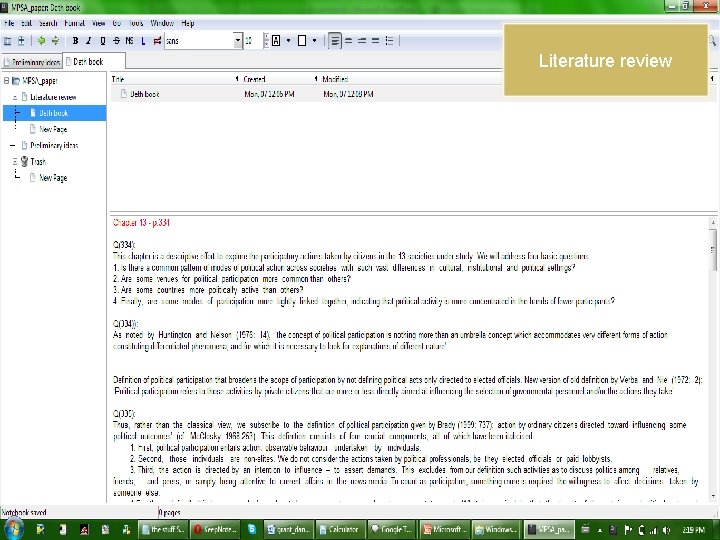Open the Windows Start menu
Image resolution: width=720 pixels, height=540 pixels.
[12, 529]
